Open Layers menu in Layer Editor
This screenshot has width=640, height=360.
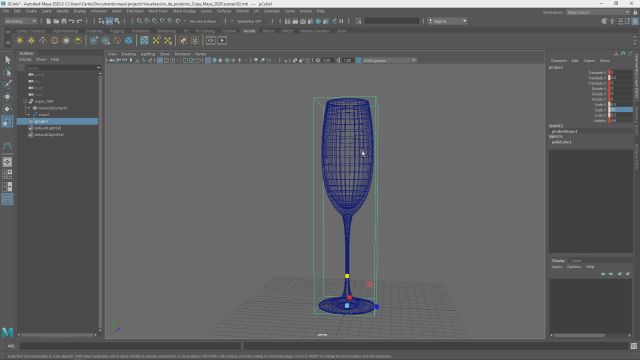[557, 267]
